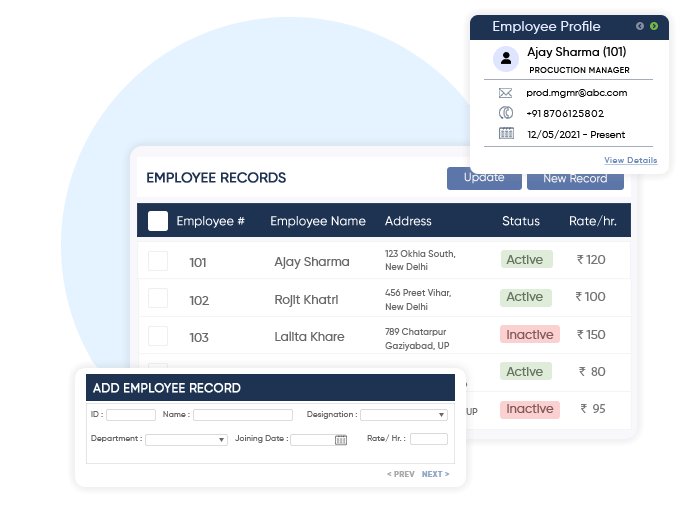Click the PREV pagination link
The image size is (688, 509).
coord(401,474)
